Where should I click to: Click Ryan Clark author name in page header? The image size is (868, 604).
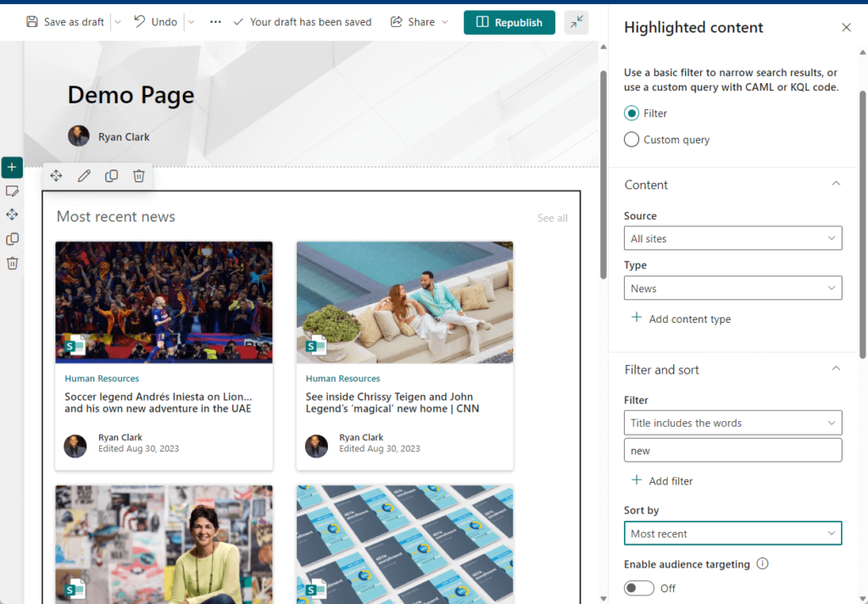coord(124,136)
